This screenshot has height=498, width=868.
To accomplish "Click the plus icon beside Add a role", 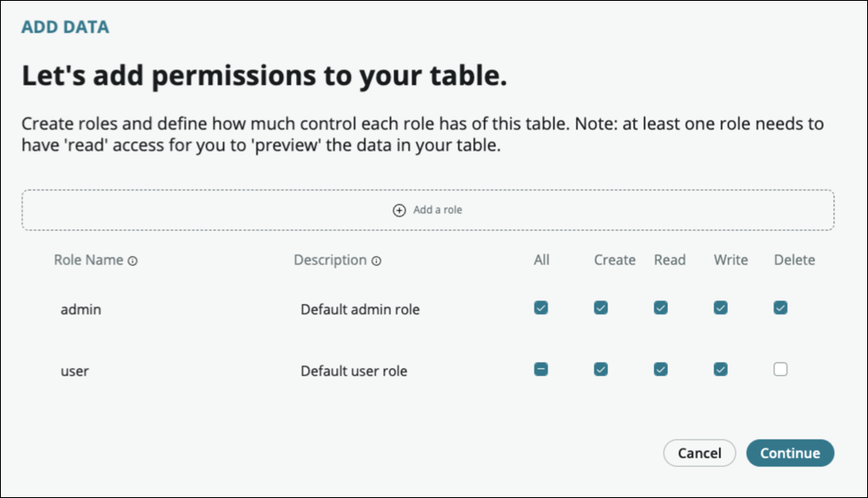I will [x=399, y=210].
